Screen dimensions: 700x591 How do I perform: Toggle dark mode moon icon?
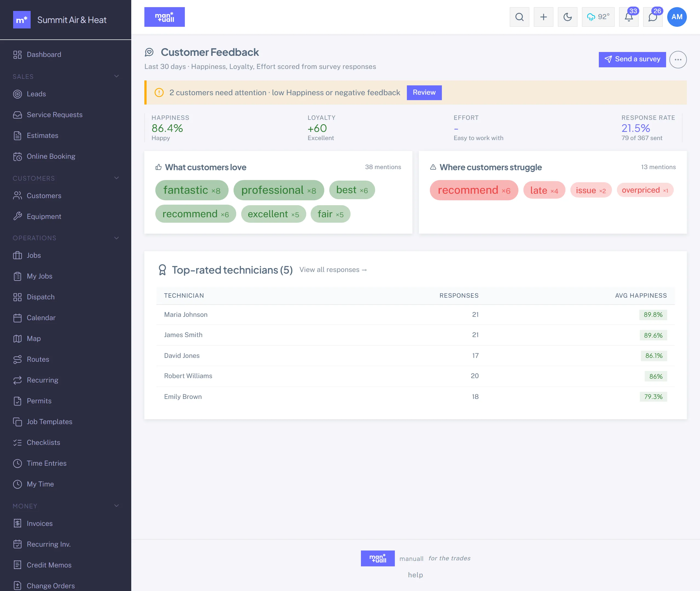(x=567, y=17)
